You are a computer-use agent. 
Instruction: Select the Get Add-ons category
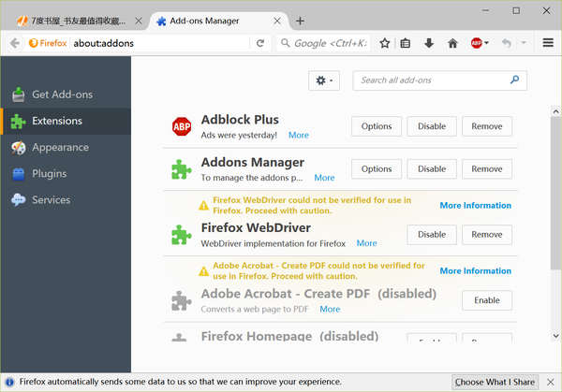[x=62, y=94]
